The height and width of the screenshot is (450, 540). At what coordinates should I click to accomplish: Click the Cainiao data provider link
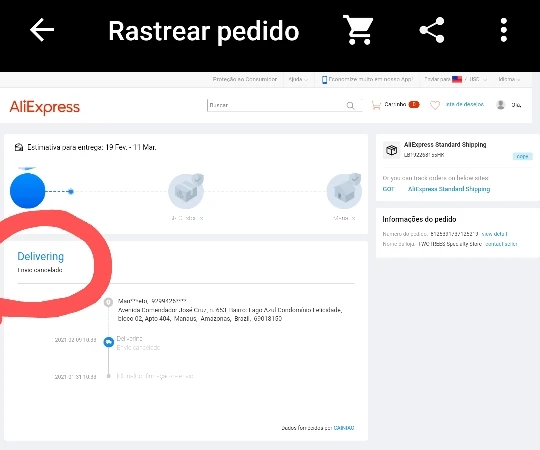point(344,428)
